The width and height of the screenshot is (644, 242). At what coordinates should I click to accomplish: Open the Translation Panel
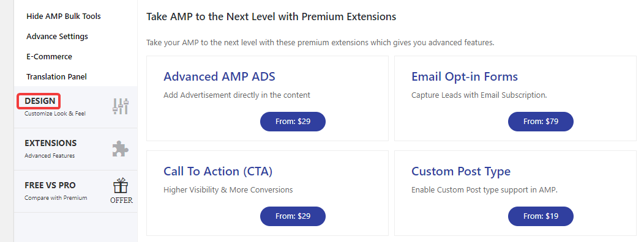(x=57, y=77)
